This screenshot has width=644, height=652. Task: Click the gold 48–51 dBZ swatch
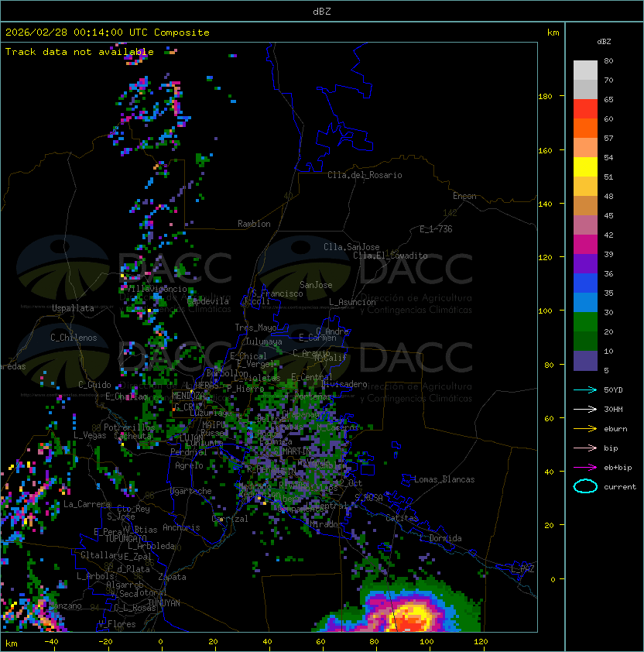[x=585, y=187]
